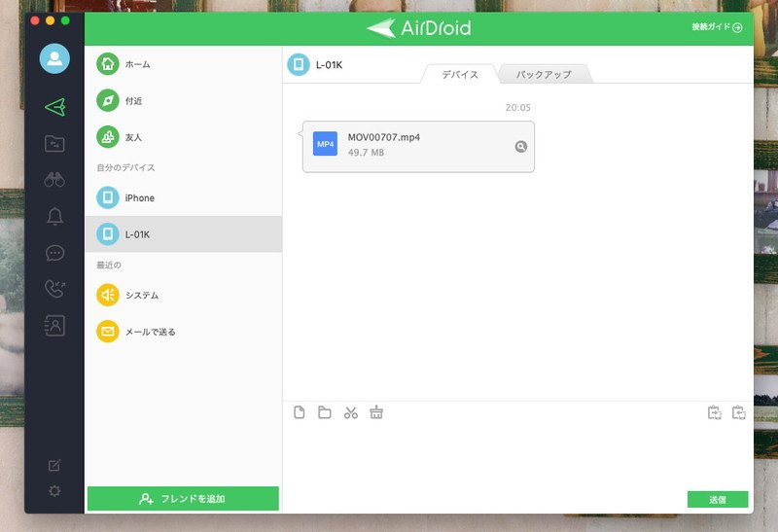The image size is (778, 532).
Task: Locate file with magnifier icon
Action: click(521, 147)
